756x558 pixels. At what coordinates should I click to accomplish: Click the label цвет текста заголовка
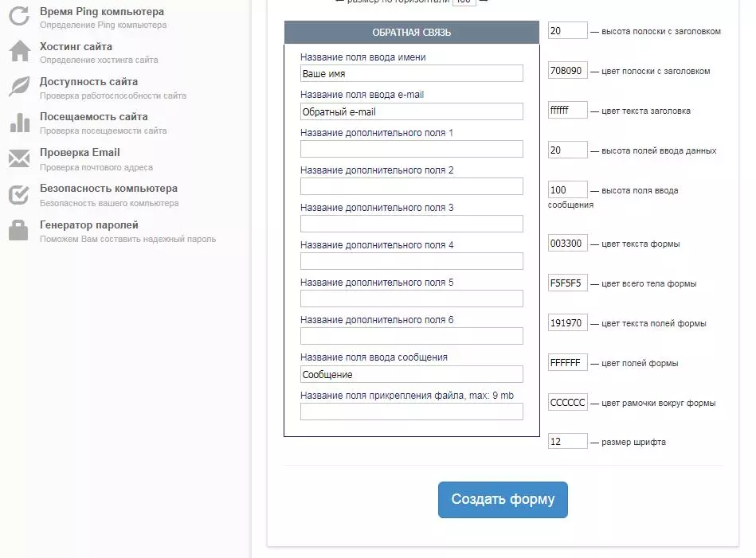point(646,111)
